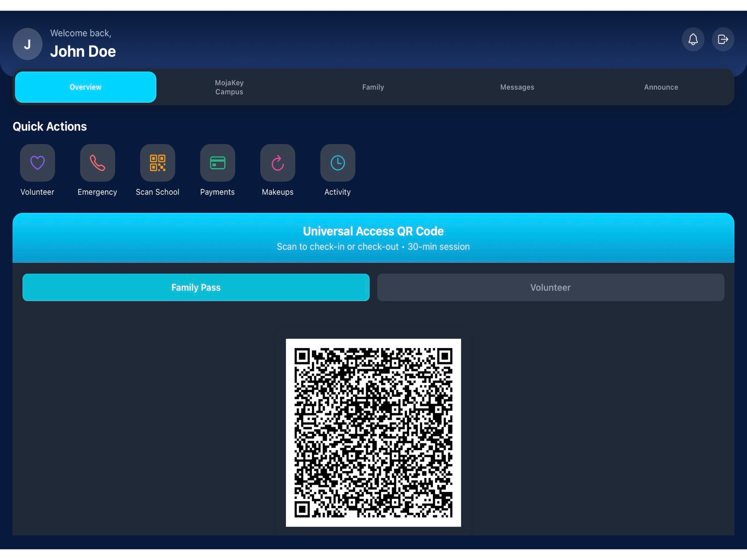Go to the Messages tab
The height and width of the screenshot is (560, 747).
click(x=517, y=87)
